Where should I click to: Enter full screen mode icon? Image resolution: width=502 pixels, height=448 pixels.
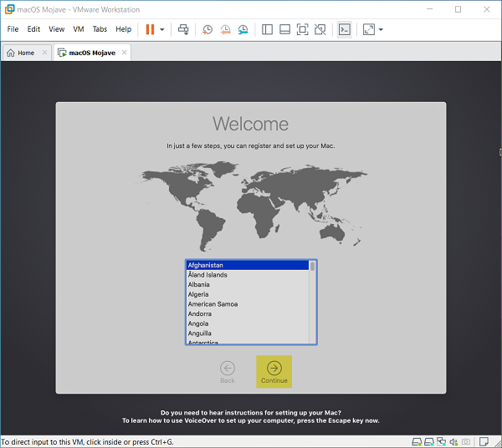[x=302, y=29]
